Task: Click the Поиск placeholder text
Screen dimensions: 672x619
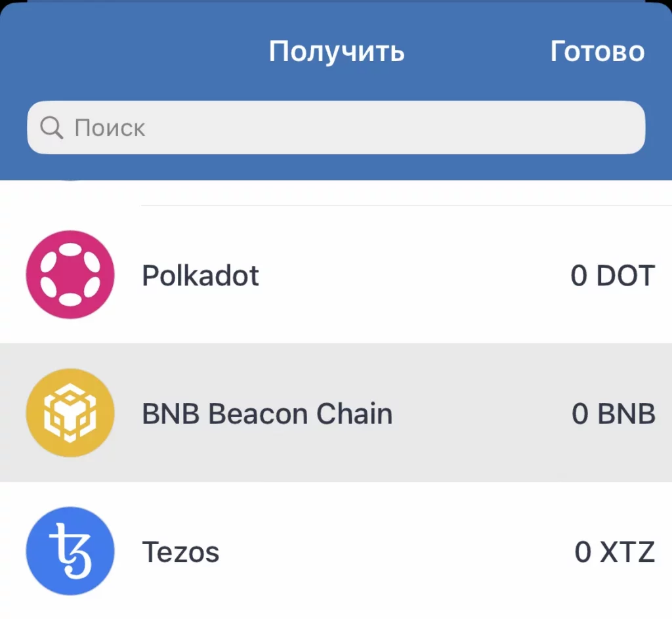Action: (110, 127)
